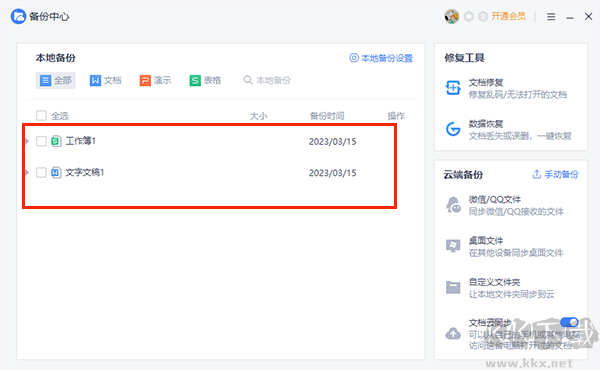Click the 微信/QQ文件 icon
Image resolution: width=600 pixels, height=370 pixels.
click(453, 205)
